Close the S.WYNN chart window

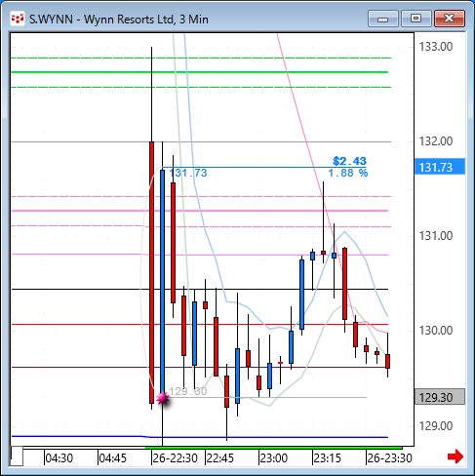450,19
